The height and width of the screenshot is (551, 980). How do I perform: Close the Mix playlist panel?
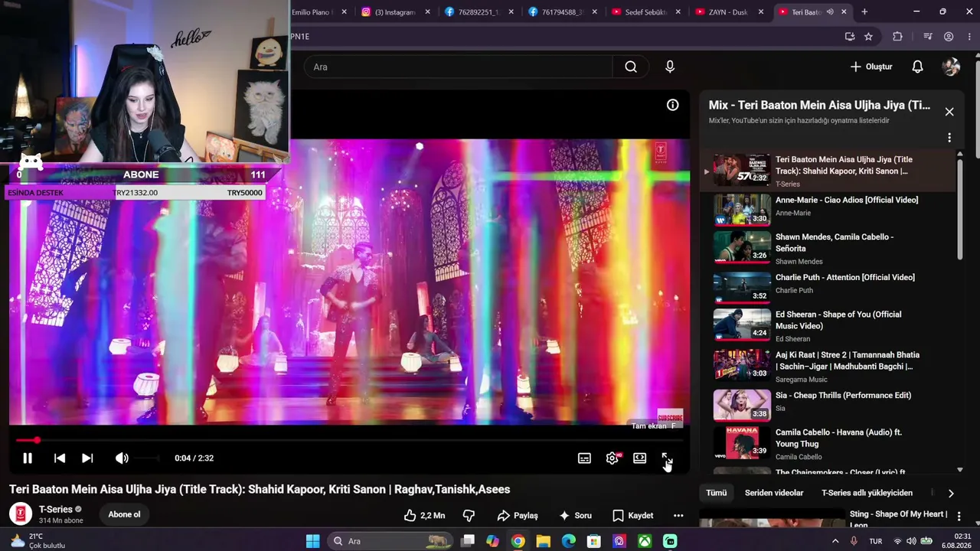tap(949, 112)
